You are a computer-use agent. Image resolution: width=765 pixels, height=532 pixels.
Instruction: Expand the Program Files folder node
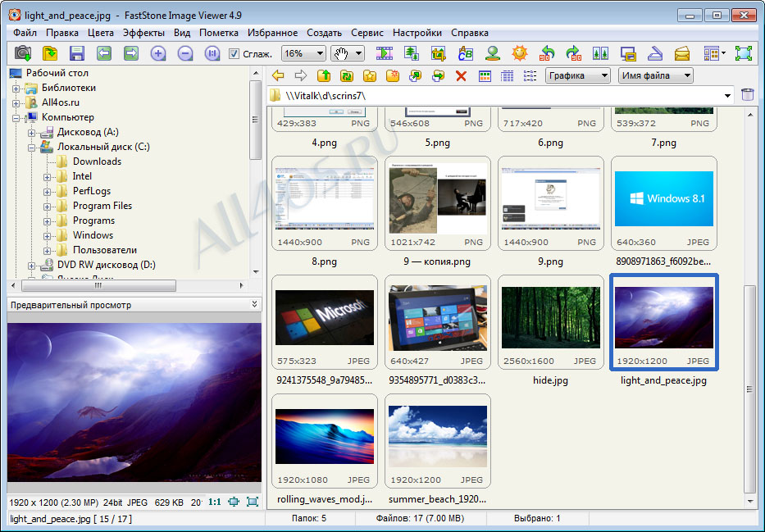pos(47,207)
